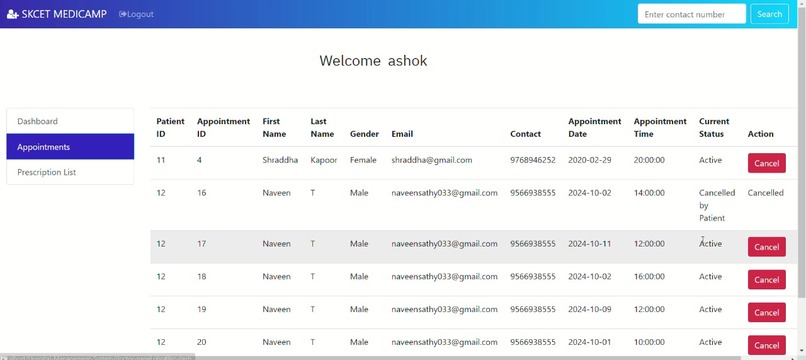Viewport: 806px width, 360px height.
Task: Click the Kapoor last name cell
Action: coord(324,160)
